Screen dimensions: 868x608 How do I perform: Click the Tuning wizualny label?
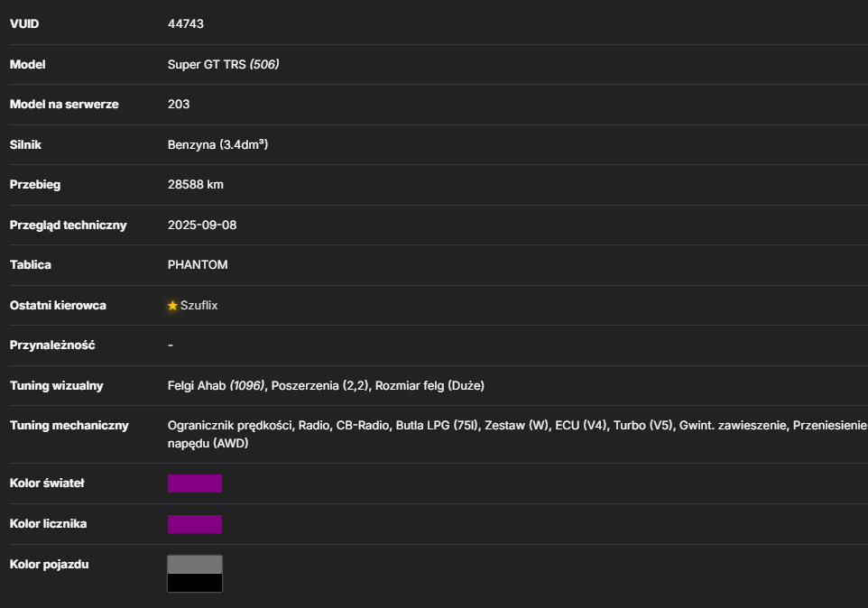57,385
